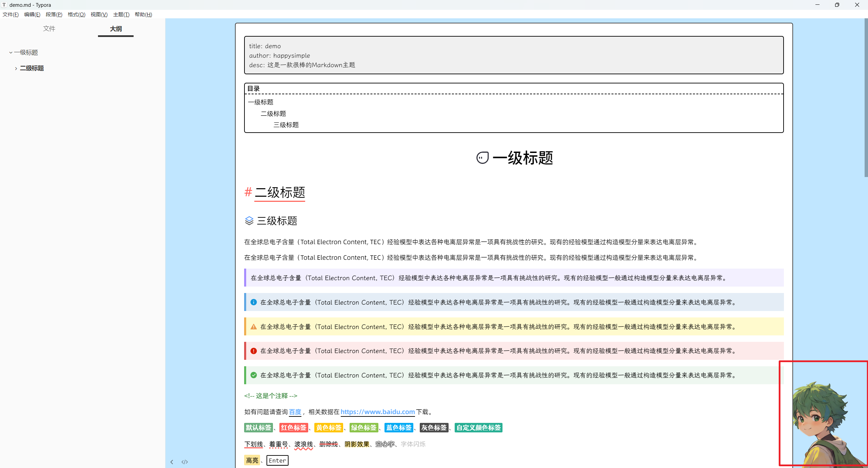Click the 波浪线 wavy underlined text
868x468 pixels.
click(x=303, y=444)
